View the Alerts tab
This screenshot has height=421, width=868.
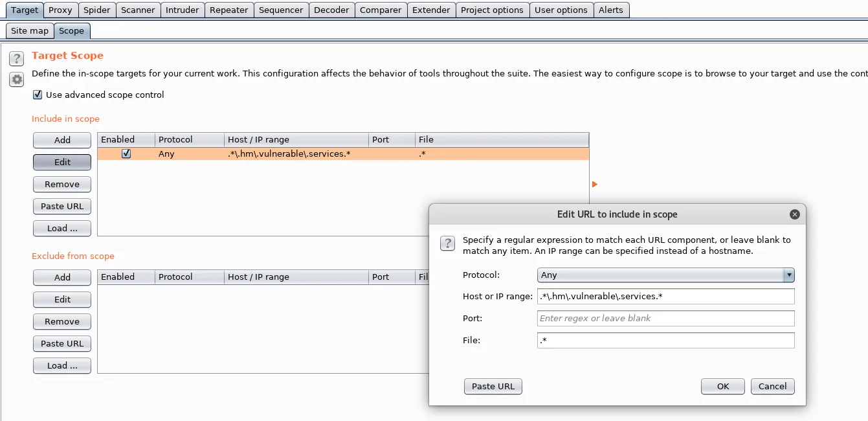[611, 10]
